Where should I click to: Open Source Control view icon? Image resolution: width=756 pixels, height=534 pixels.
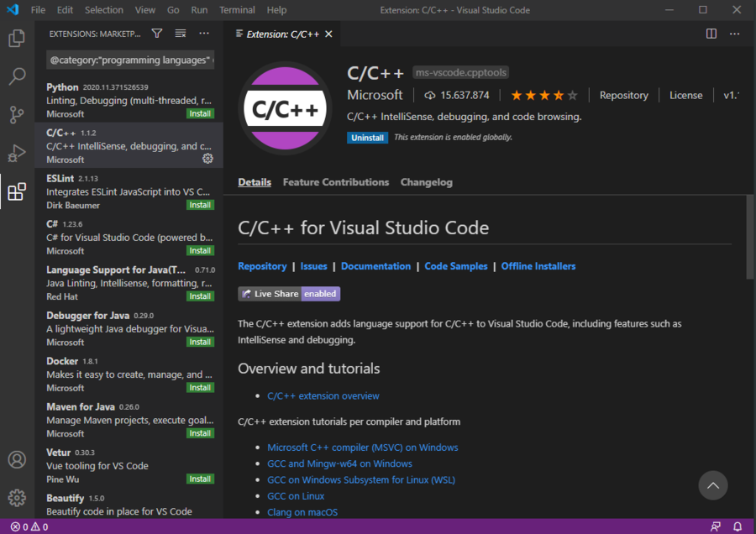click(17, 115)
